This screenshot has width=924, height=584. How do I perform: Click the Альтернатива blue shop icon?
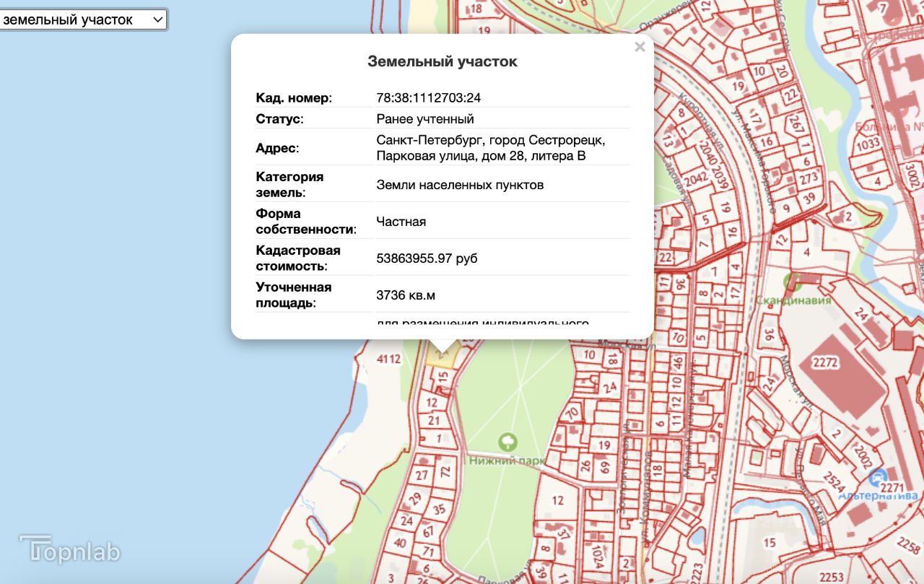(x=878, y=477)
